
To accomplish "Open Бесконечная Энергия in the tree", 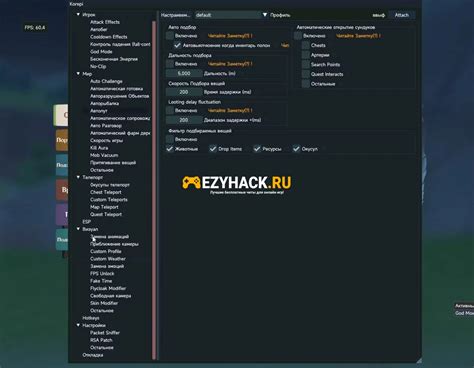I will [x=114, y=59].
